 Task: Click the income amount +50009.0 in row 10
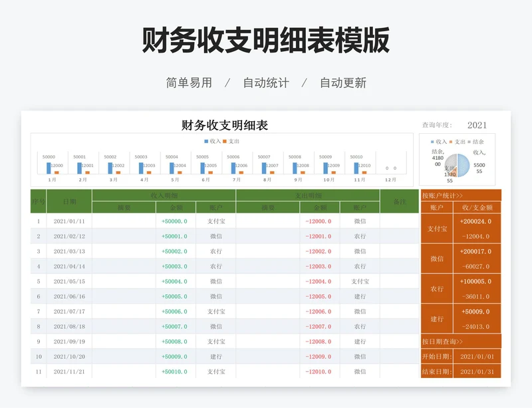click(174, 357)
